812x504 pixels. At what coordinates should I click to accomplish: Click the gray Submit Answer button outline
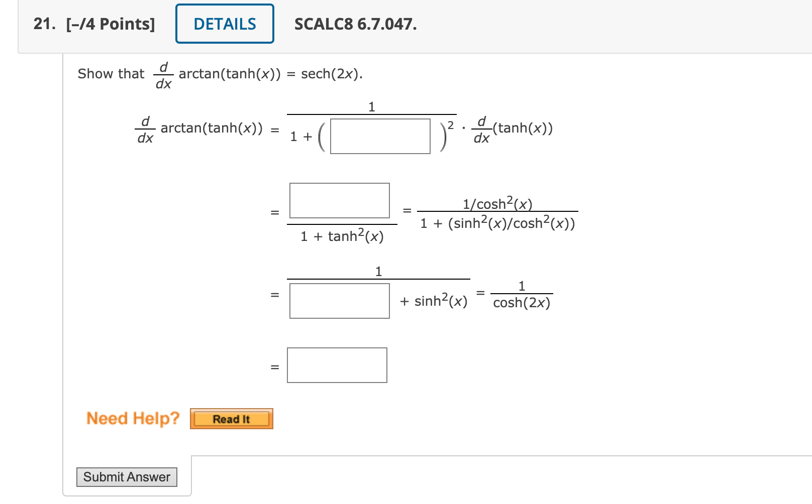tap(126, 476)
